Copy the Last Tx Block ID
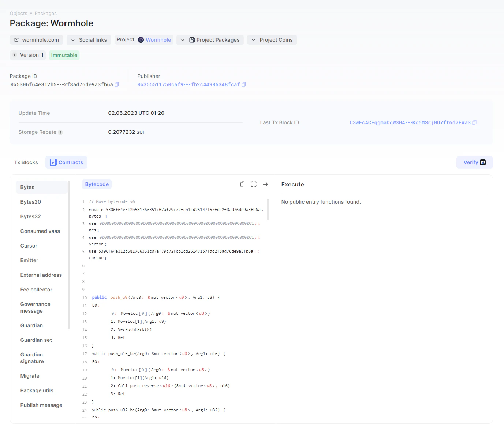Viewport: 504px width, 434px height. (x=474, y=122)
